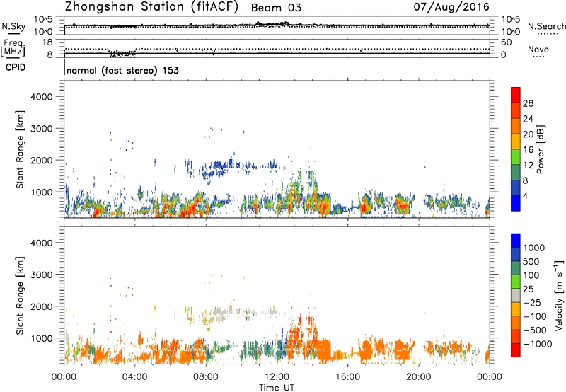
Task: Click the "4" tick on Power colorbar
Action: 525,196
